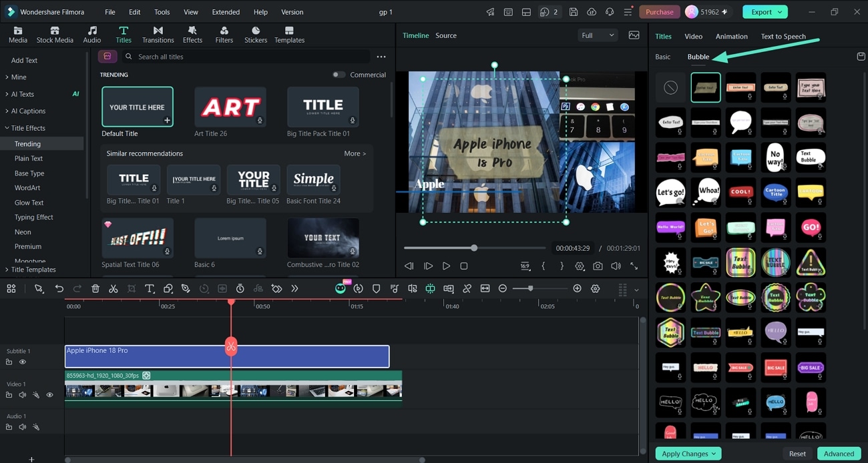Click the Undo arrow in timeline toolbar

59,289
